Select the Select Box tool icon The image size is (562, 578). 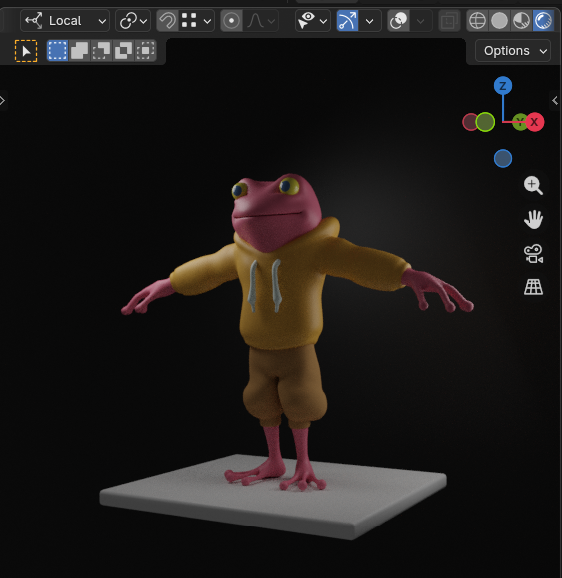[x=26, y=51]
